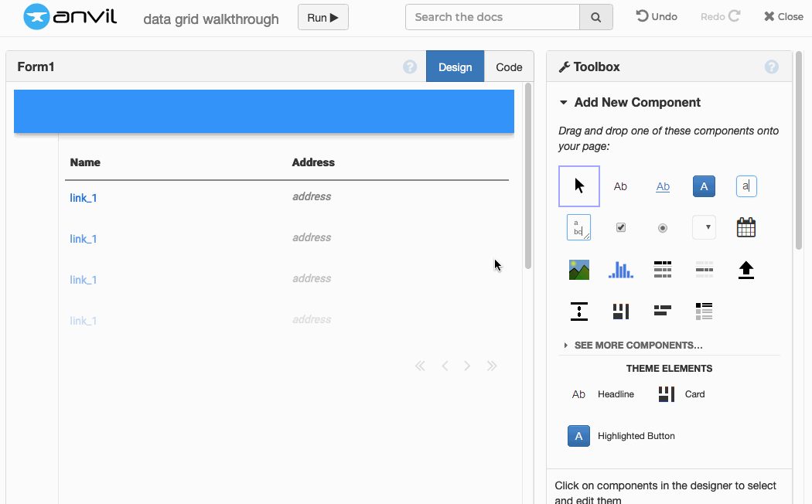Pick the LinearPanel component icon

[x=705, y=312]
